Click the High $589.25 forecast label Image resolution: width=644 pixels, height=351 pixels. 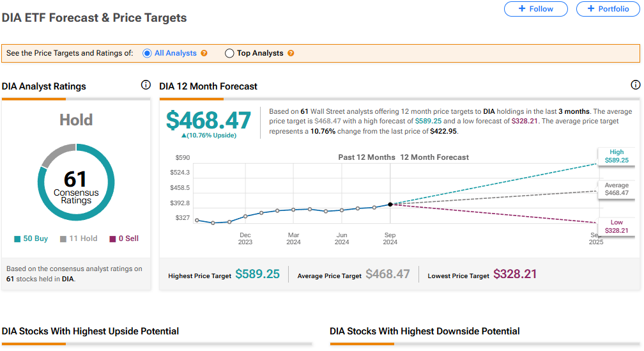pos(617,156)
